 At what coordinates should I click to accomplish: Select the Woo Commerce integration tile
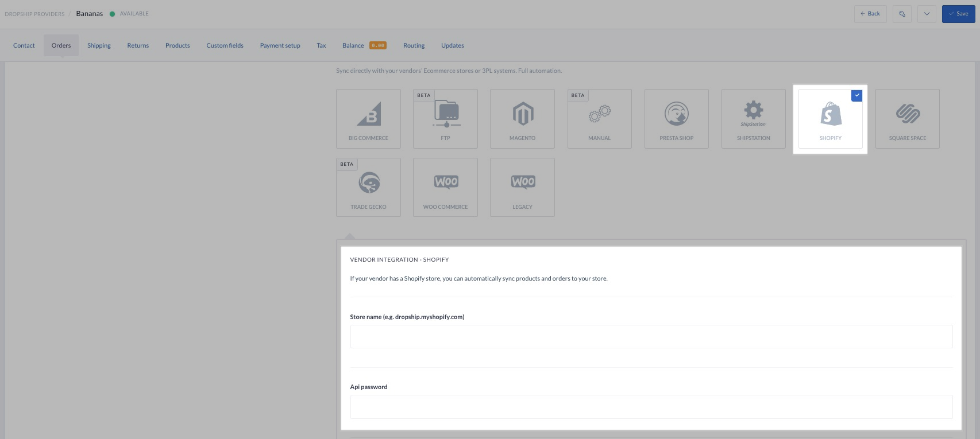point(445,188)
